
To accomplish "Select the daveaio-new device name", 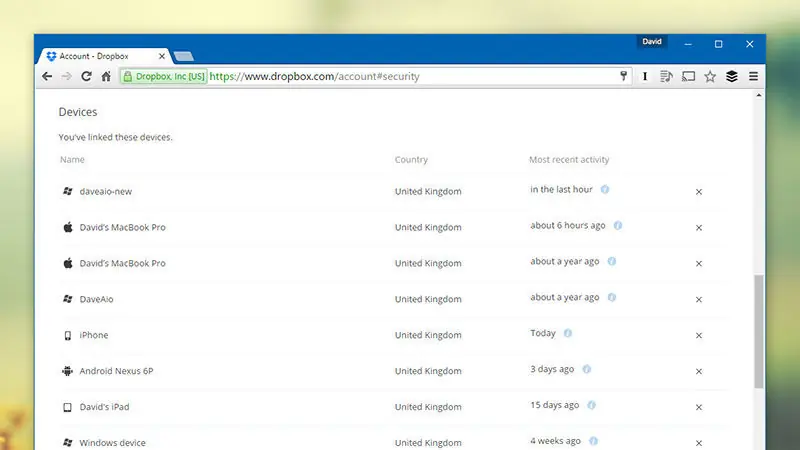I will tap(106, 191).
